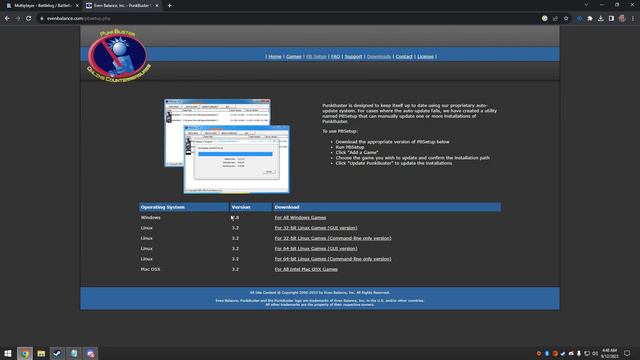The height and width of the screenshot is (360, 640).
Task: Open the extensions puzzle-piece icon
Action: (x=590, y=18)
